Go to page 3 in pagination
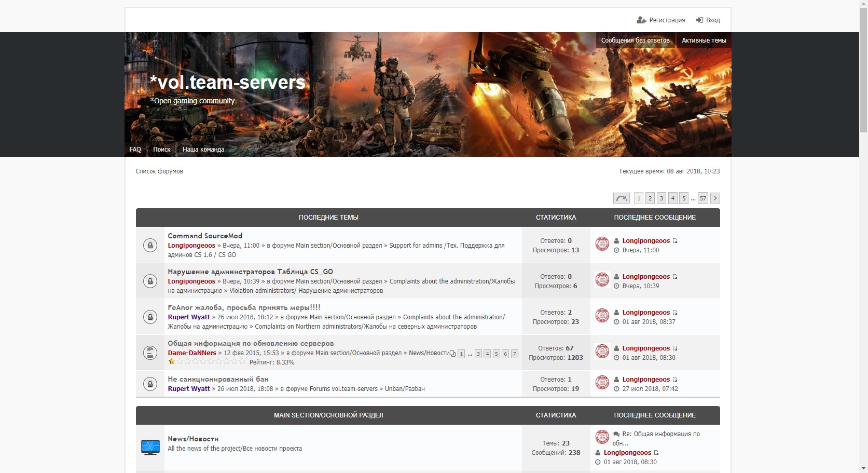The width and height of the screenshot is (868, 473). [662, 198]
